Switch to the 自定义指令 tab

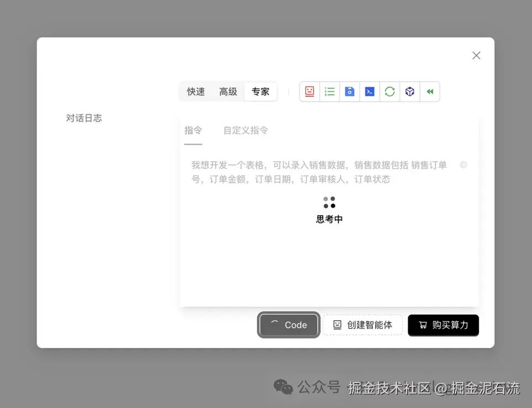point(246,131)
